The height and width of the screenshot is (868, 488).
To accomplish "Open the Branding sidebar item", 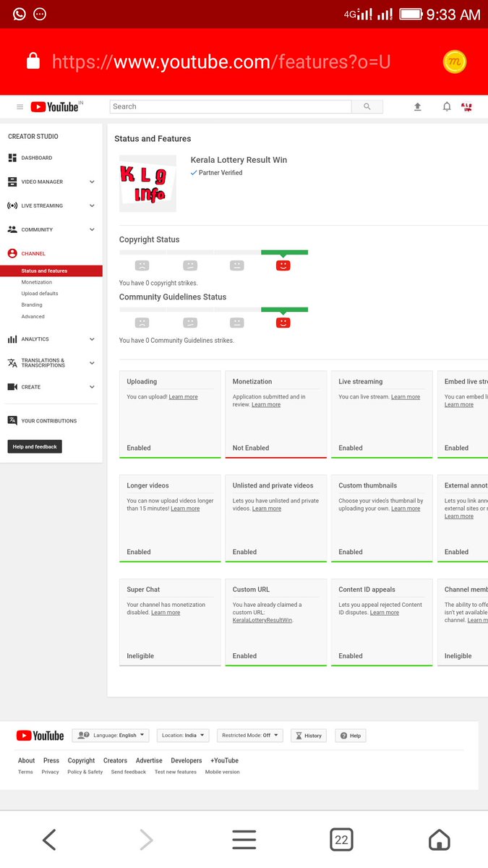I will click(32, 305).
